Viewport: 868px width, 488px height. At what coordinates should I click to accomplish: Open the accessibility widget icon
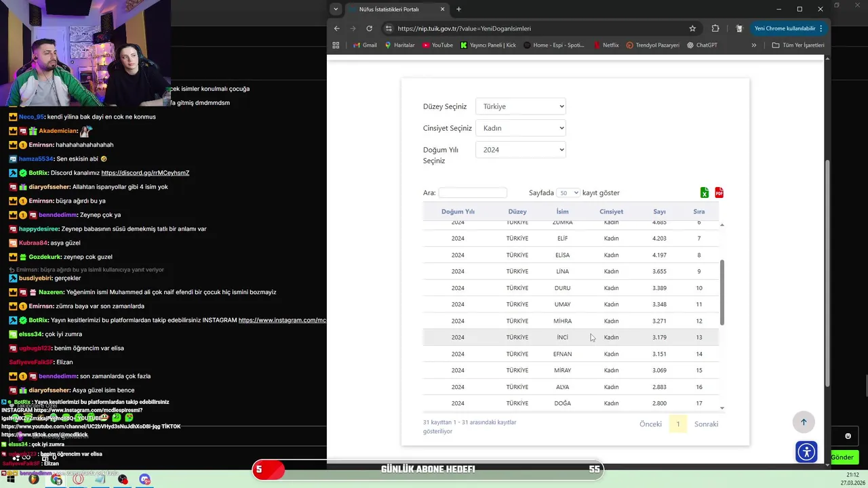(x=806, y=451)
